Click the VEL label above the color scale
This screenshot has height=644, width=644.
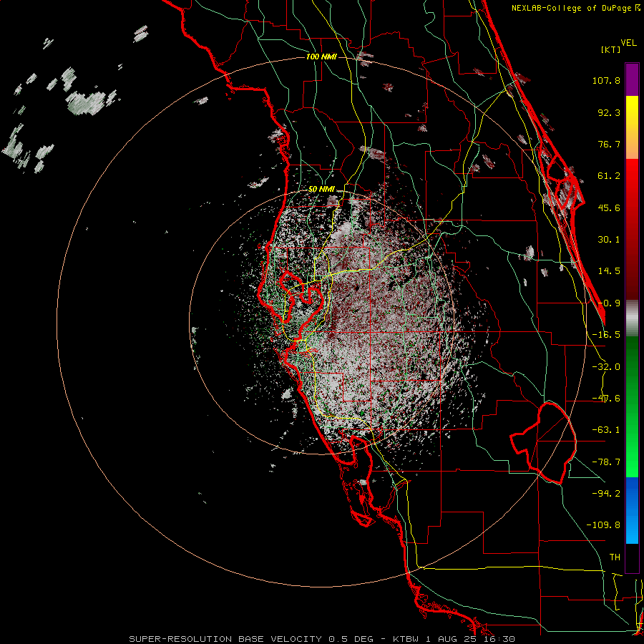tap(629, 43)
